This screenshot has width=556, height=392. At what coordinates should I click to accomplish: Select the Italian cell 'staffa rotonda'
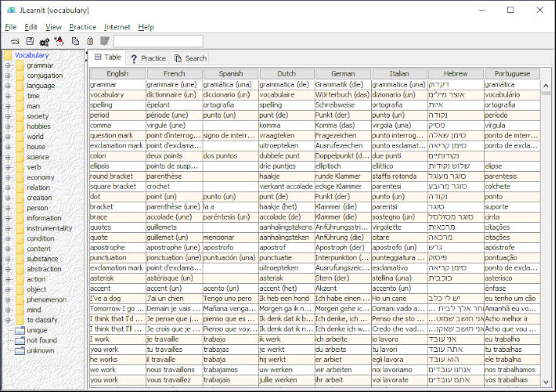[x=400, y=176]
